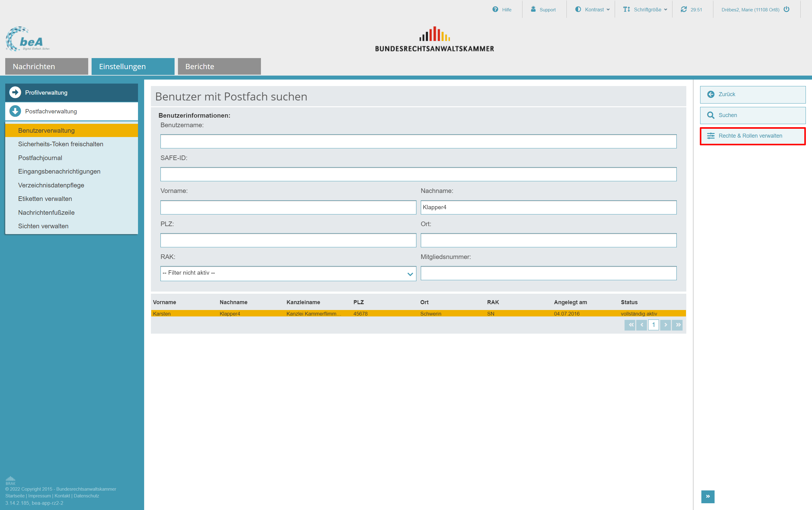Click into the Benutzername input field
This screenshot has height=510, width=812.
point(418,141)
